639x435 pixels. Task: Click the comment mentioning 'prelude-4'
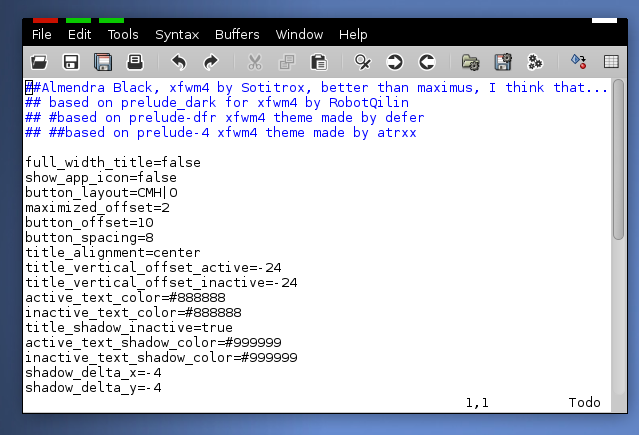221,133
